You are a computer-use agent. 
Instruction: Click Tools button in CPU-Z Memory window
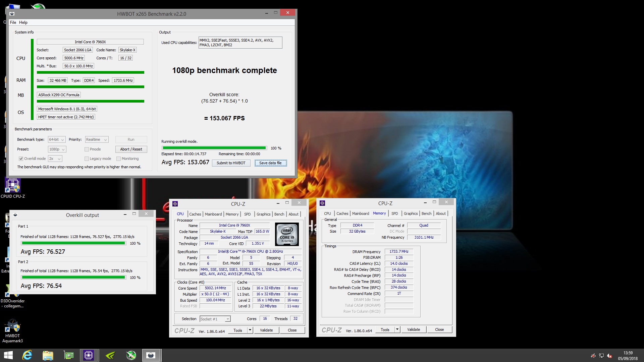click(x=385, y=329)
